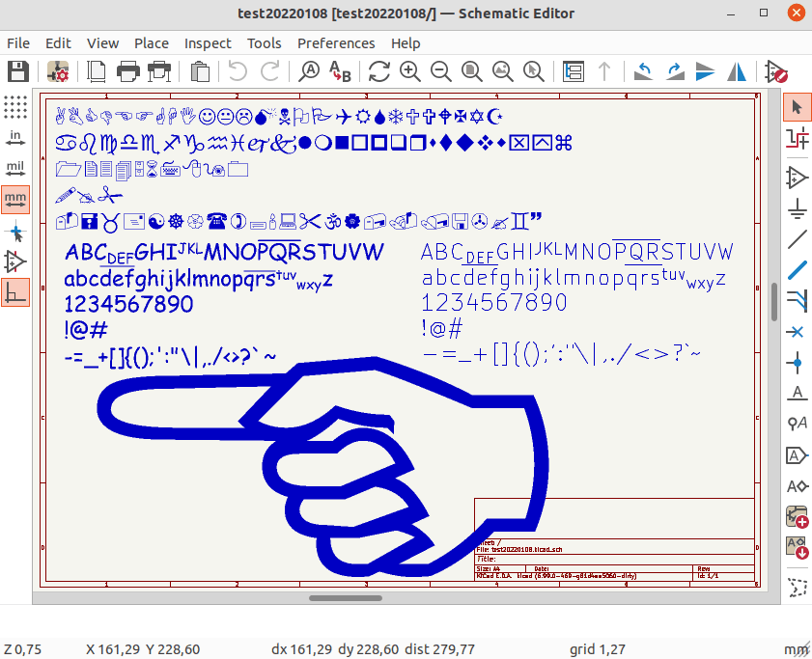Toggle grid visibility in left toolbar

15,107
